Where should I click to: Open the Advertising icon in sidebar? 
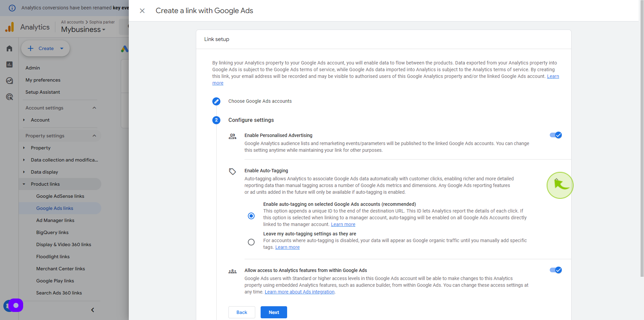tap(9, 97)
